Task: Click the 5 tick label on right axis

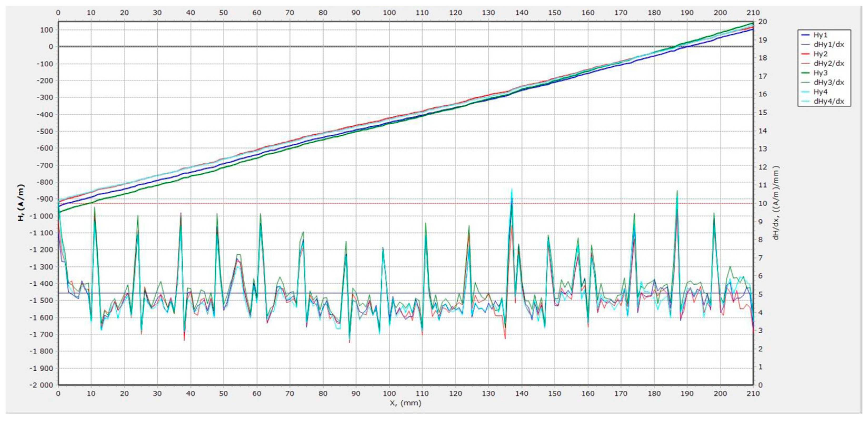Action: pyautogui.click(x=760, y=294)
